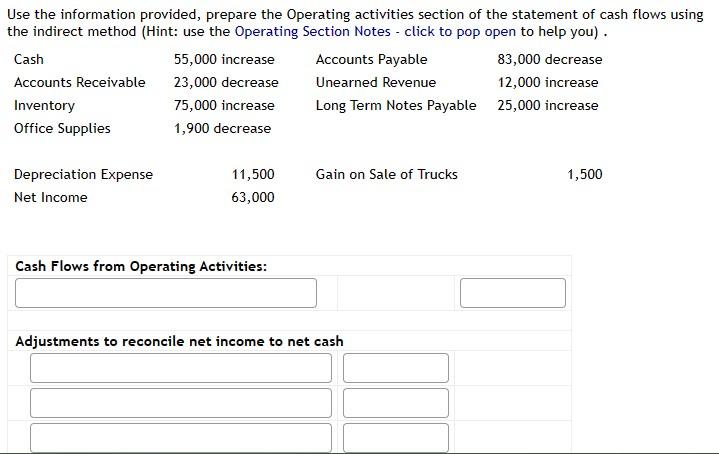719x454 pixels.
Task: Open the Operating Section Notes pop-up link
Action: click(375, 32)
